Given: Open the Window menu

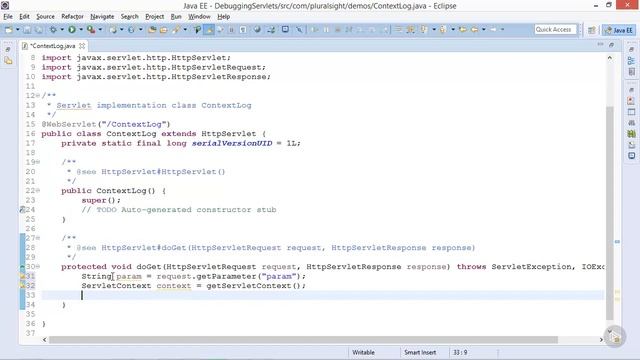Looking at the screenshot, I should point(199,17).
